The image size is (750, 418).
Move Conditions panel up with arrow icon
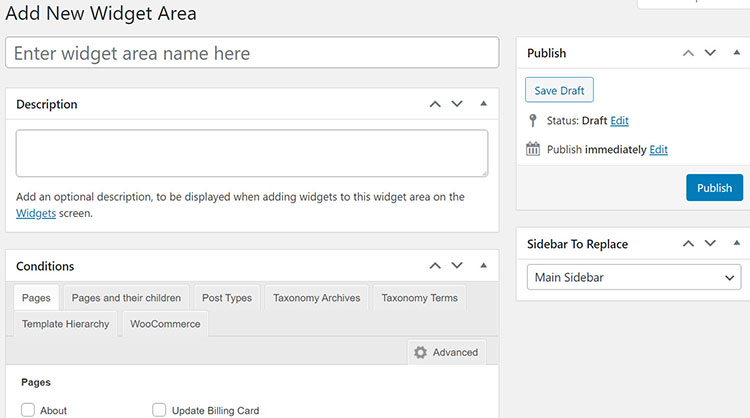tap(435, 266)
